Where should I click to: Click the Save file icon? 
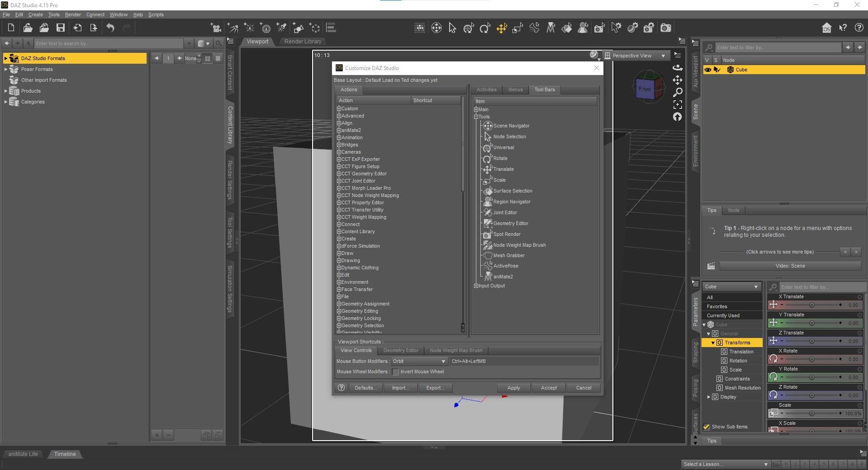pyautogui.click(x=60, y=28)
